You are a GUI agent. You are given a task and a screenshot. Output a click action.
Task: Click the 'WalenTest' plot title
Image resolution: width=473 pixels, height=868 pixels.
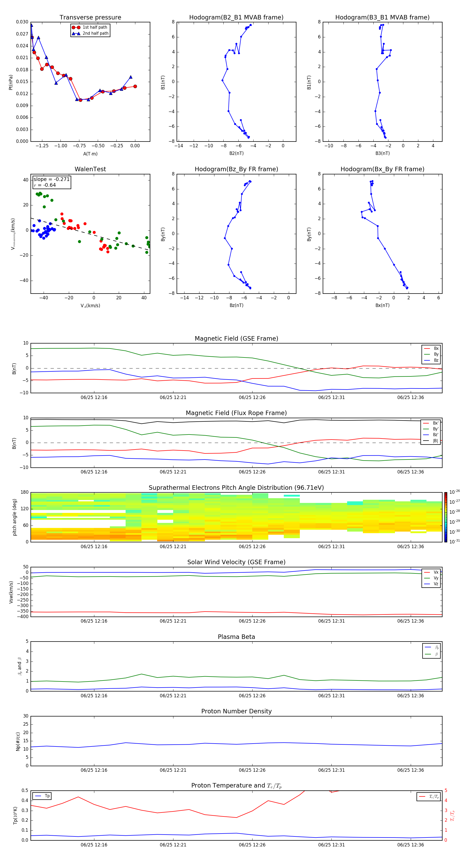[x=90, y=169]
